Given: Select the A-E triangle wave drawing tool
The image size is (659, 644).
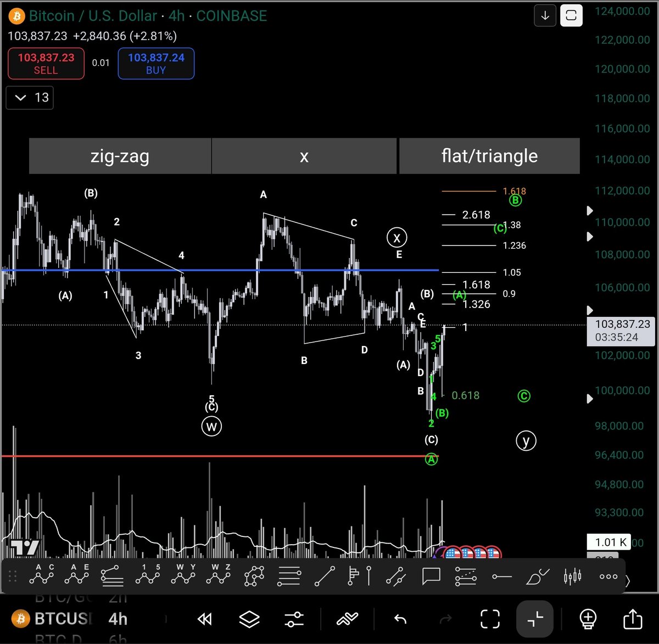Looking at the screenshot, I should pyautogui.click(x=77, y=575).
